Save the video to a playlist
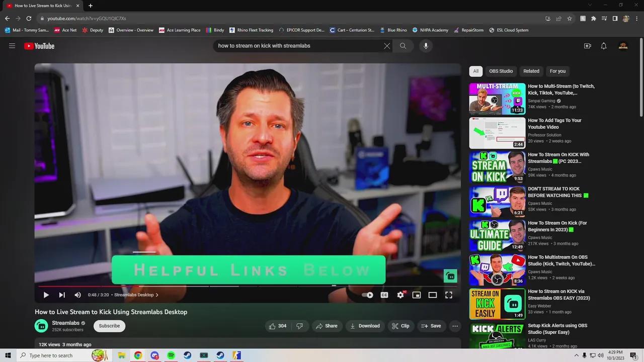Screen dimensions: 644x362 [x=431, y=326]
